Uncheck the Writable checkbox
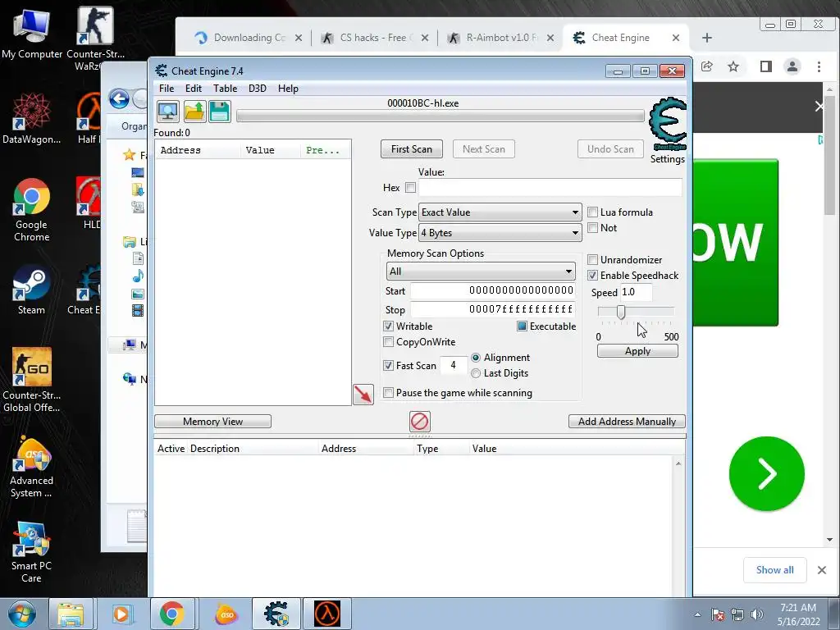This screenshot has height=630, width=840. (388, 326)
